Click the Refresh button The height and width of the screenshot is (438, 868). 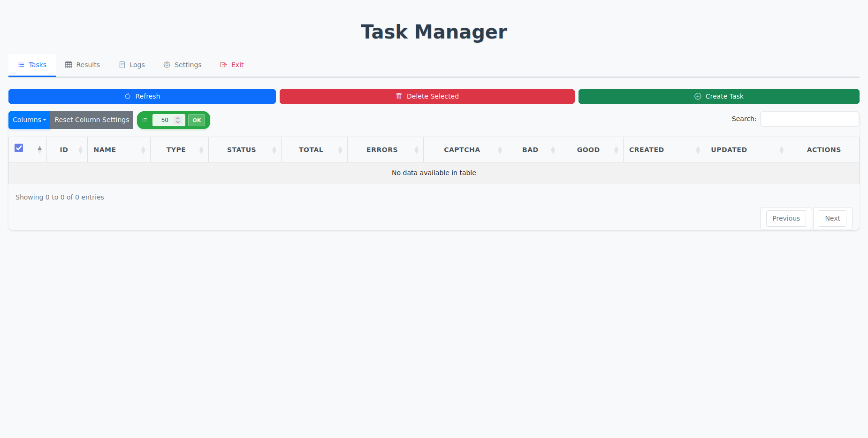142,96
